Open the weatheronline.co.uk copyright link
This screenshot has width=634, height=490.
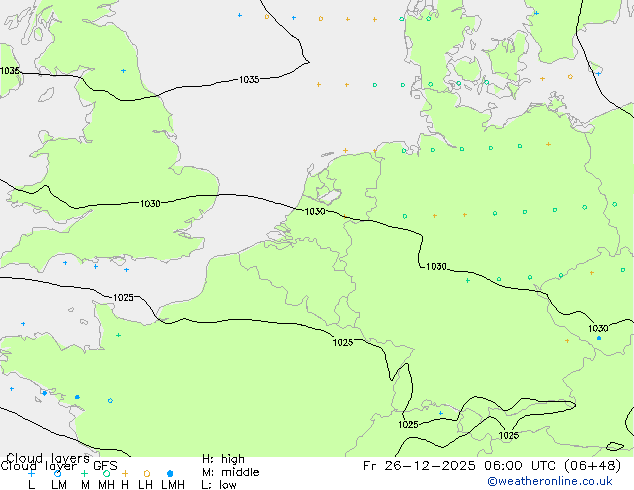coord(550,481)
